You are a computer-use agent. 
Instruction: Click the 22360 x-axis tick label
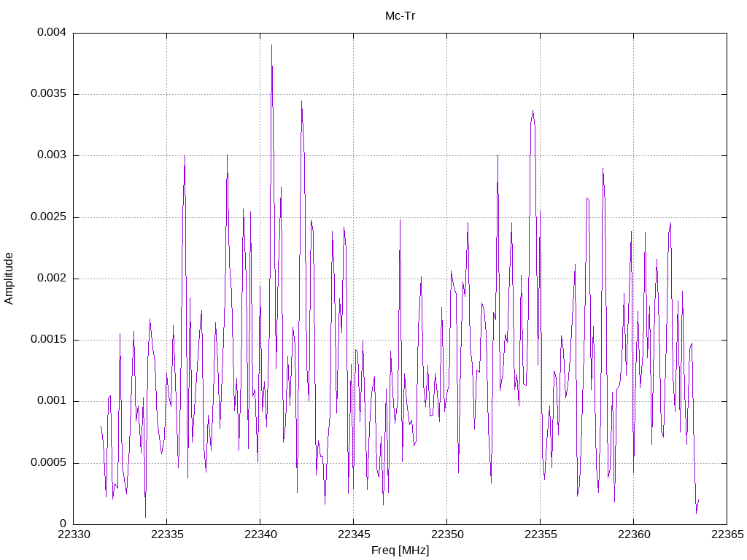[x=634, y=534]
